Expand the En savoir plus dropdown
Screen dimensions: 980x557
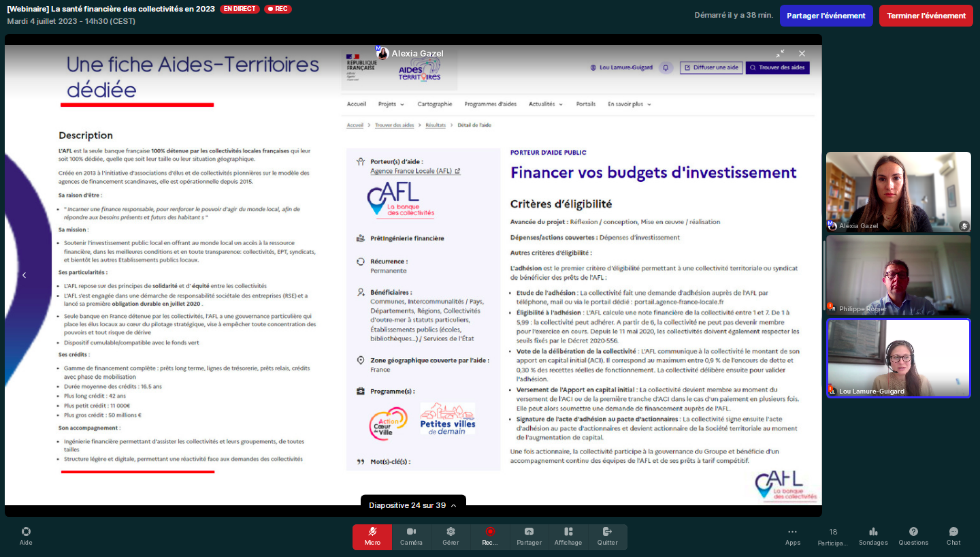(630, 104)
